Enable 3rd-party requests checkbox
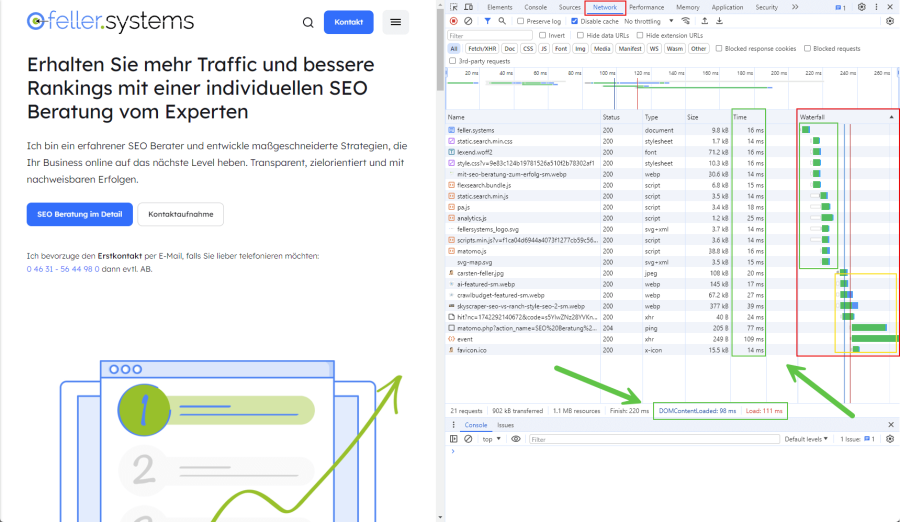 click(x=452, y=61)
